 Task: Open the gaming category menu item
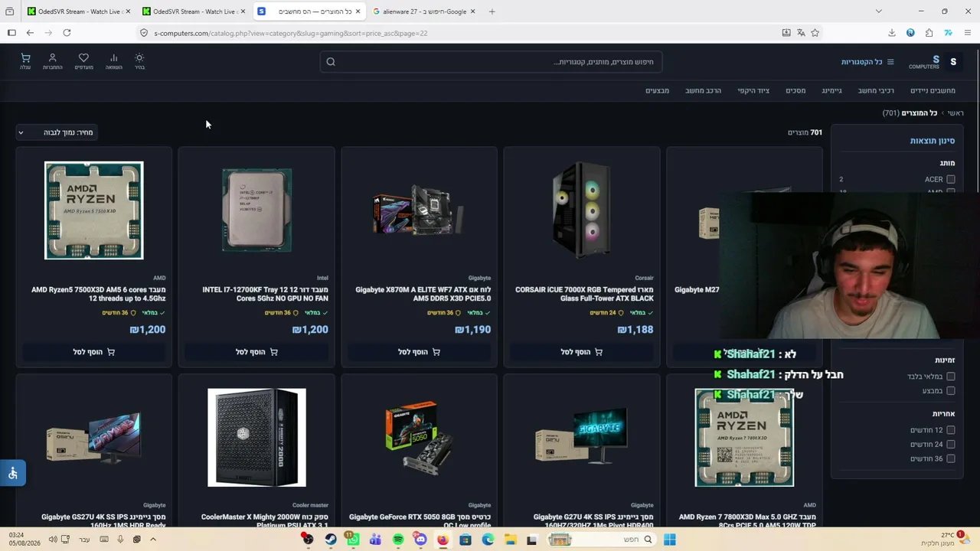831,90
